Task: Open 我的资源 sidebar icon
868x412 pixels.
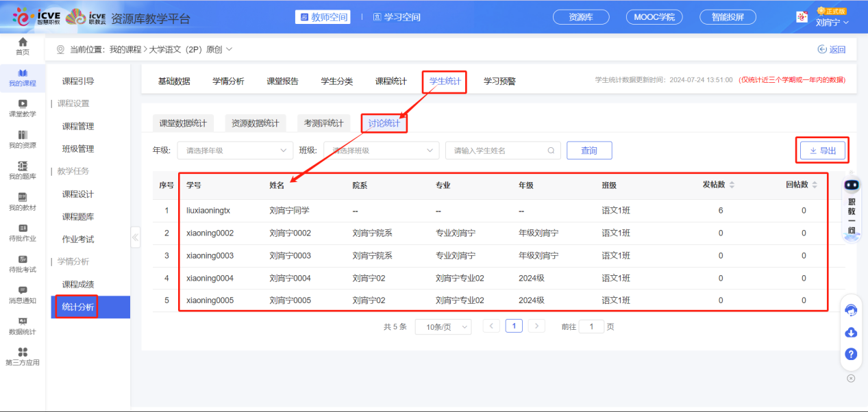Action: (x=23, y=139)
